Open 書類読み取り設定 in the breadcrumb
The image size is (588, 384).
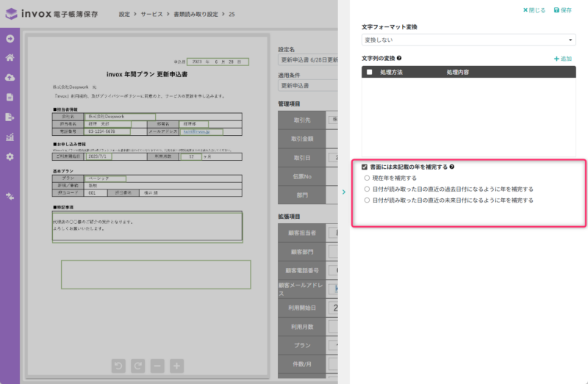pos(196,14)
